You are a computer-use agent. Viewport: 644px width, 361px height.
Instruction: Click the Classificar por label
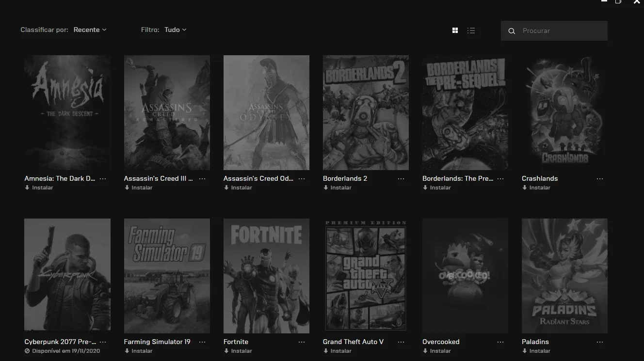(44, 30)
